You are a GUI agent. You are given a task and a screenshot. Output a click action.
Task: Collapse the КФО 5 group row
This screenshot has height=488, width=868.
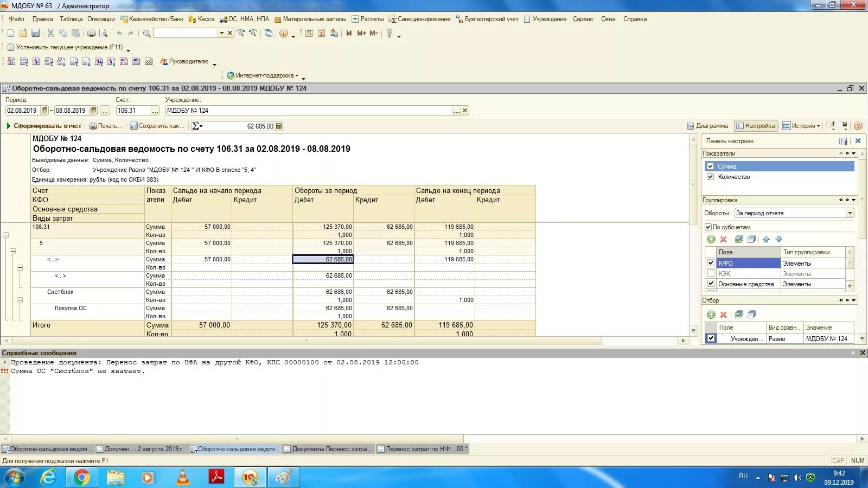point(12,252)
